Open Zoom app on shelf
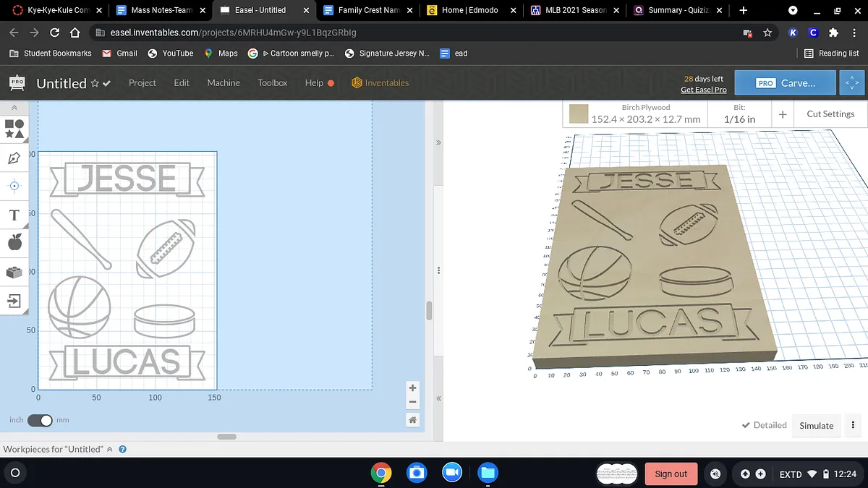Image resolution: width=868 pixels, height=488 pixels. 452,473
